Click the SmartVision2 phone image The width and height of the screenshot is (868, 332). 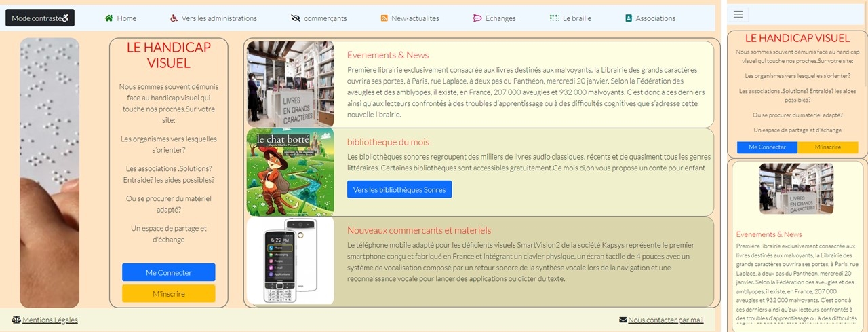tap(290, 261)
